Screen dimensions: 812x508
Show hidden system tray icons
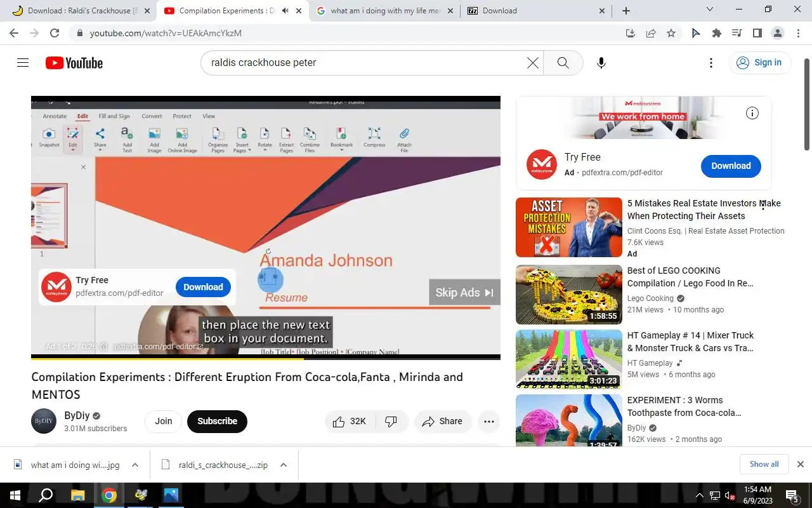click(699, 495)
